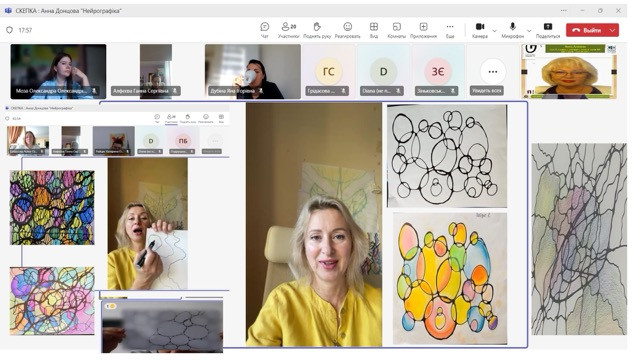Select the ГС participant tile

329,72
